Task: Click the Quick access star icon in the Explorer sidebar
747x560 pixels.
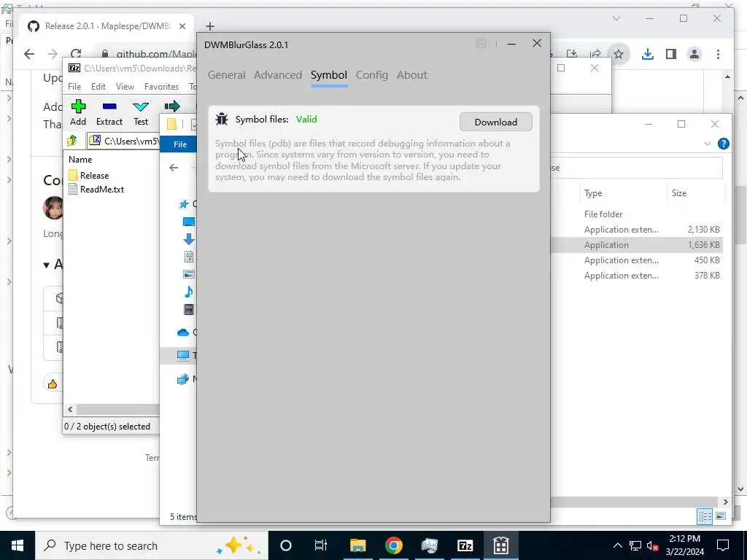Action: pyautogui.click(x=183, y=204)
